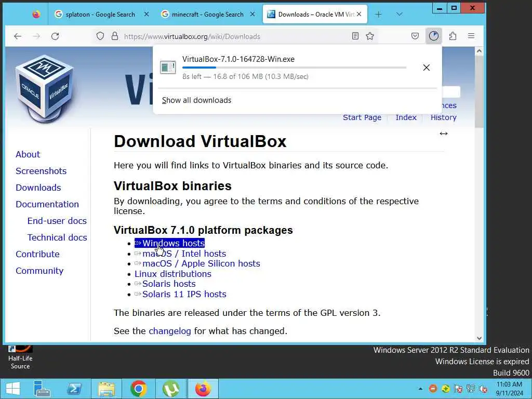Launch PowerShell from the taskbar
532x399 pixels.
74,389
